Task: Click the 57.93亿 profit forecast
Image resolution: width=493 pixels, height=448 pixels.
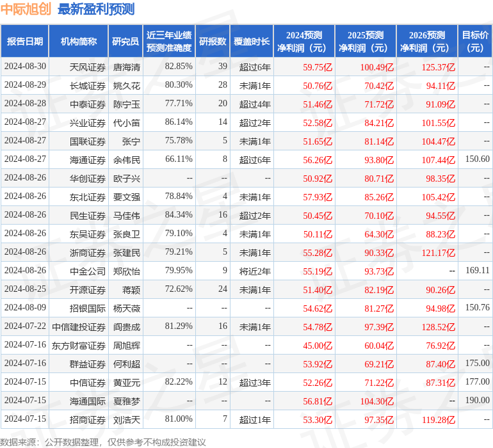Action: click(x=318, y=197)
